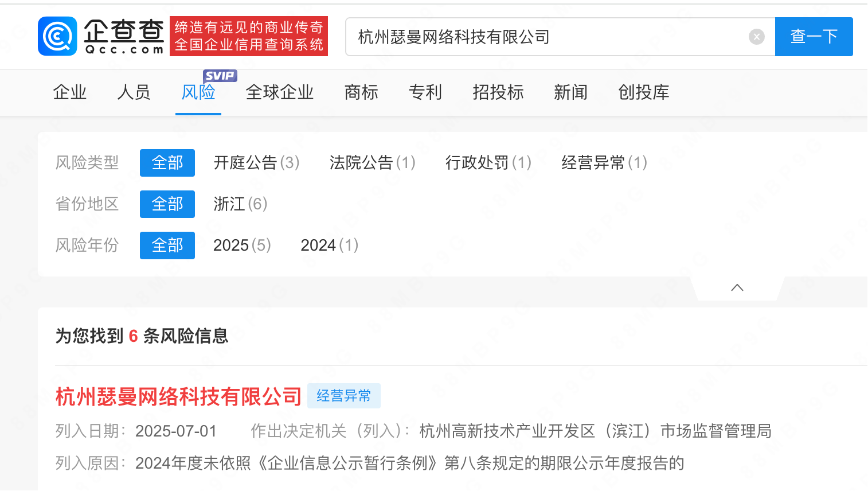
Task: Switch to the 全球企业 tab
Action: pos(280,92)
